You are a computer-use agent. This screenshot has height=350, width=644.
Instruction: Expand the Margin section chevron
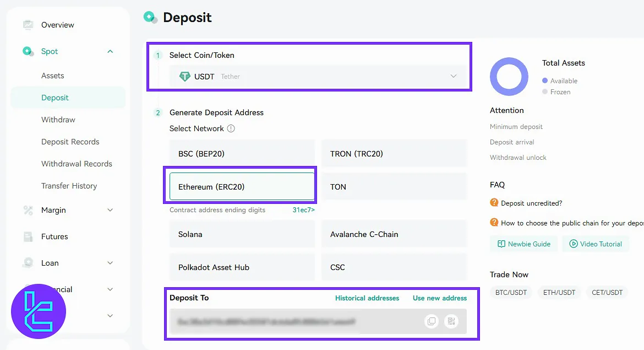point(110,210)
